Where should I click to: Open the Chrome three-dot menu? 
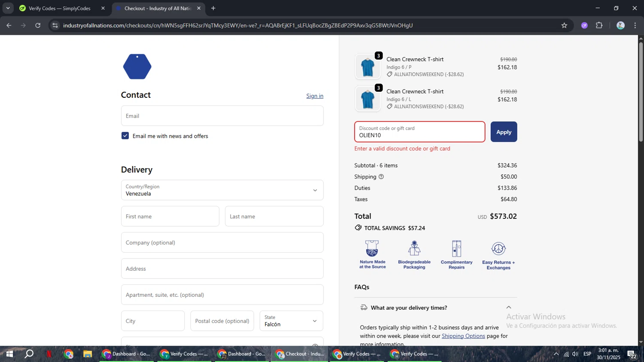pyautogui.click(x=635, y=25)
